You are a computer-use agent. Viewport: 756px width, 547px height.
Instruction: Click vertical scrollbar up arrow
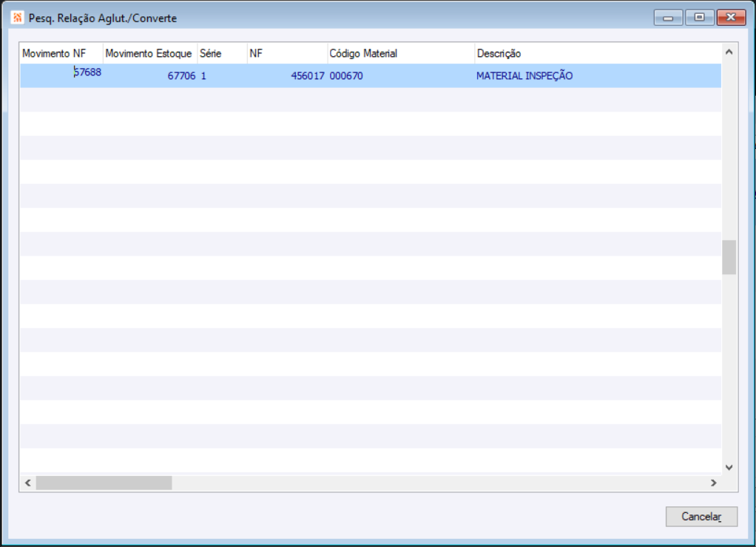729,52
